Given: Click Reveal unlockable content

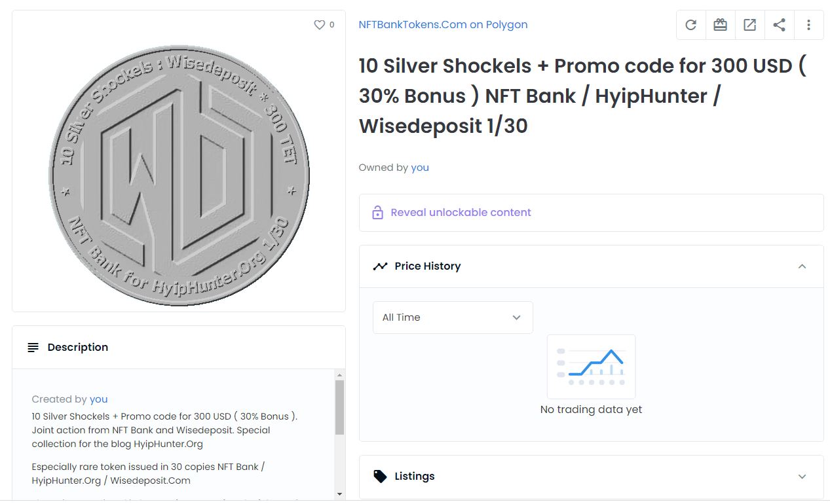Looking at the screenshot, I should [461, 213].
